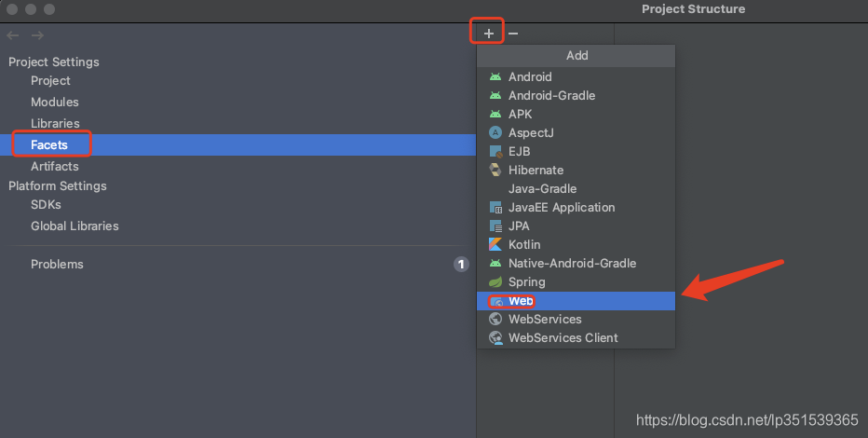Pick JPA from the Add list

pyautogui.click(x=576, y=226)
